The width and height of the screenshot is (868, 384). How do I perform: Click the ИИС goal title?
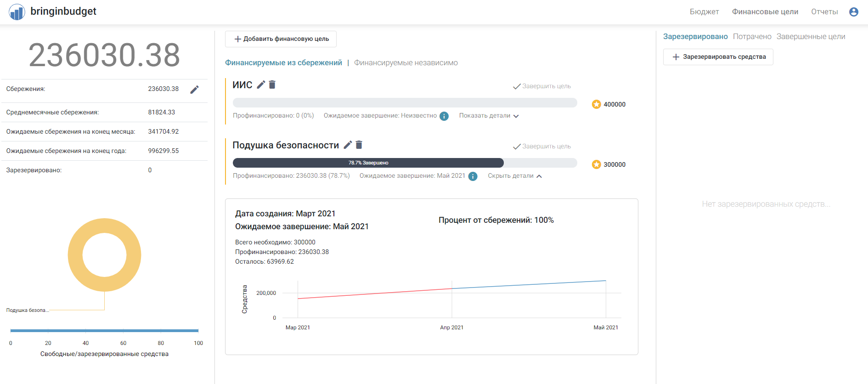coord(242,85)
